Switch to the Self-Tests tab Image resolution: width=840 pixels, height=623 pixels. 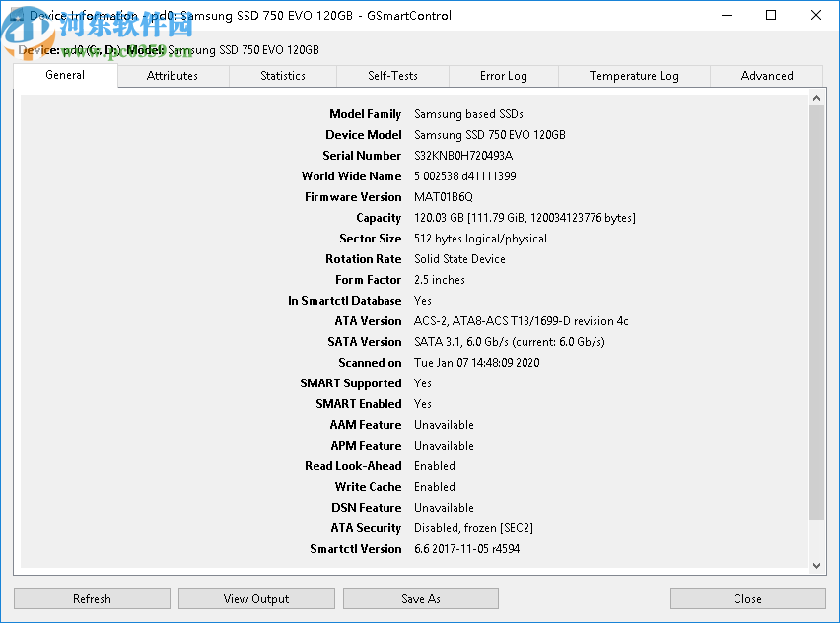pyautogui.click(x=392, y=76)
